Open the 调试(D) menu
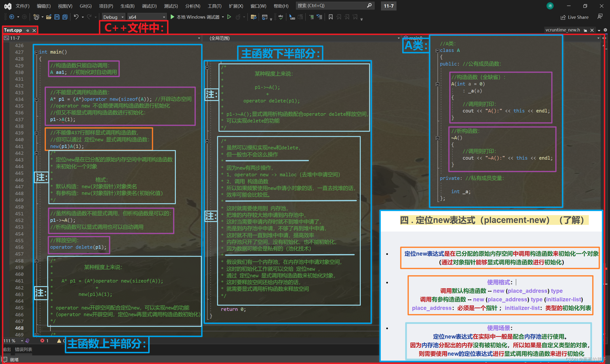 coord(149,6)
